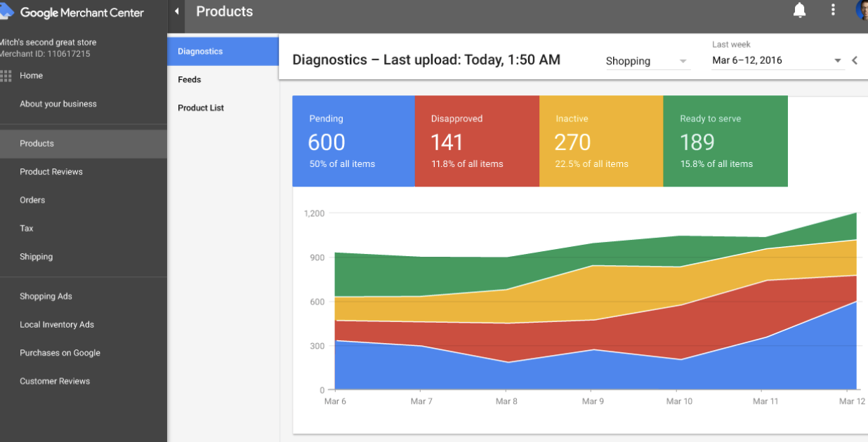Image resolution: width=868 pixels, height=442 pixels.
Task: Open Product Reviews in the sidebar
Action: tap(51, 172)
